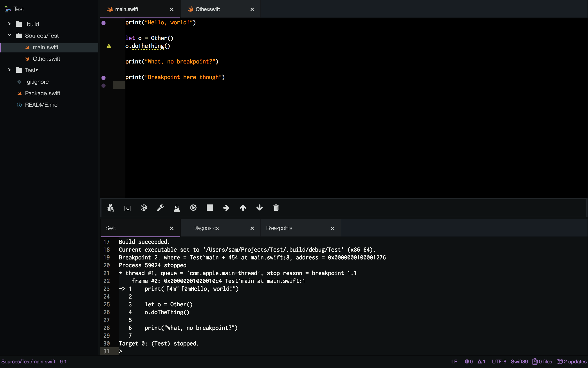Open the terminal prompt icon in toolbar
588x368 pixels.
(x=127, y=208)
